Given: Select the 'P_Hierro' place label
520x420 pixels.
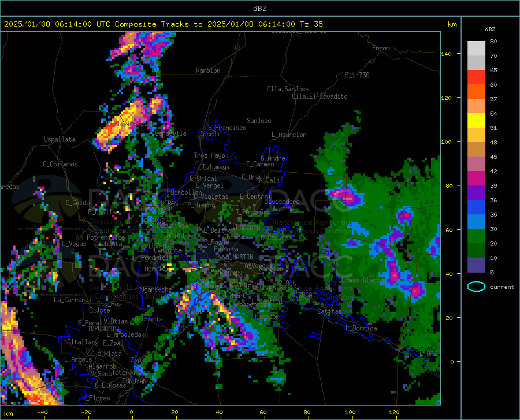Looking at the screenshot, I should (x=201, y=205).
